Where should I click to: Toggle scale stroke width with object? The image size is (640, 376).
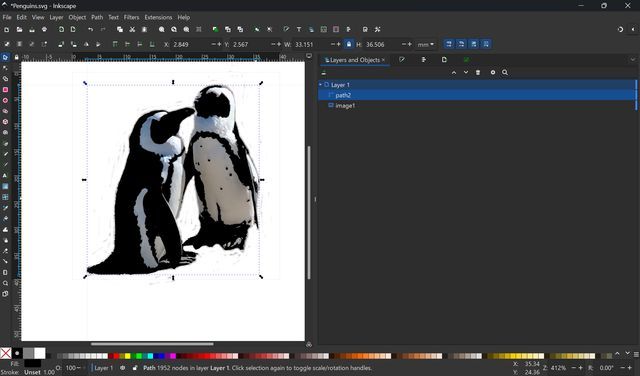(x=449, y=44)
